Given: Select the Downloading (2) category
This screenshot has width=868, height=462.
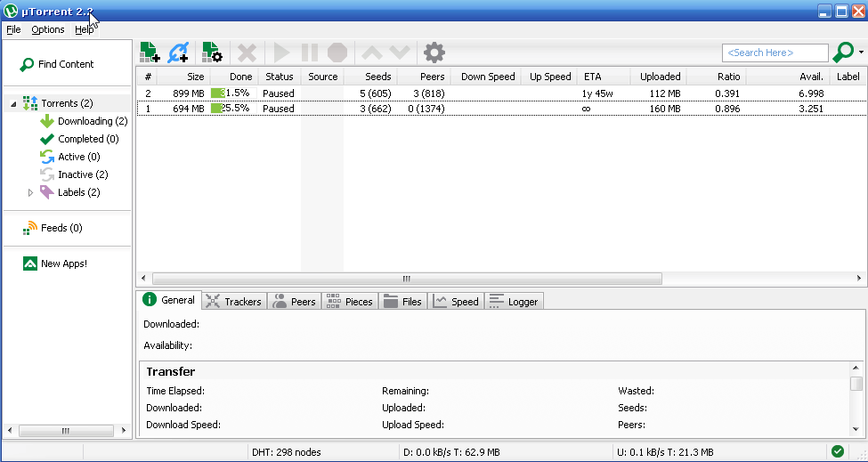Looking at the screenshot, I should 85,121.
